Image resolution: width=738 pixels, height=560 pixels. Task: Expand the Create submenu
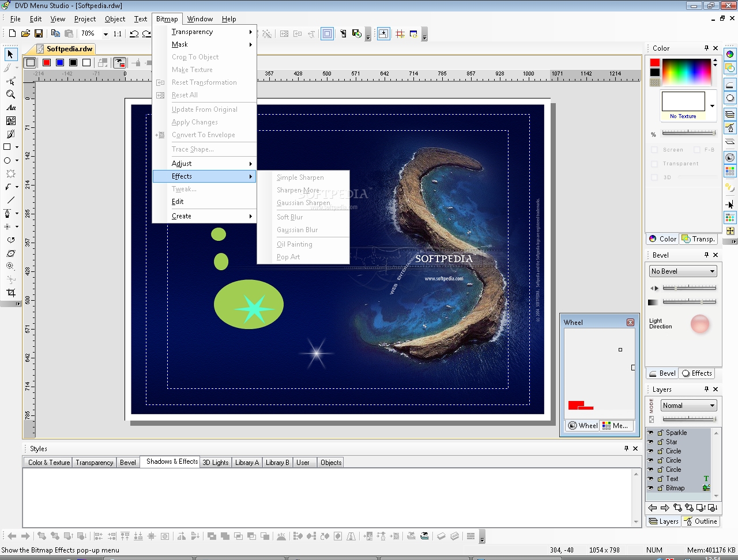[204, 216]
